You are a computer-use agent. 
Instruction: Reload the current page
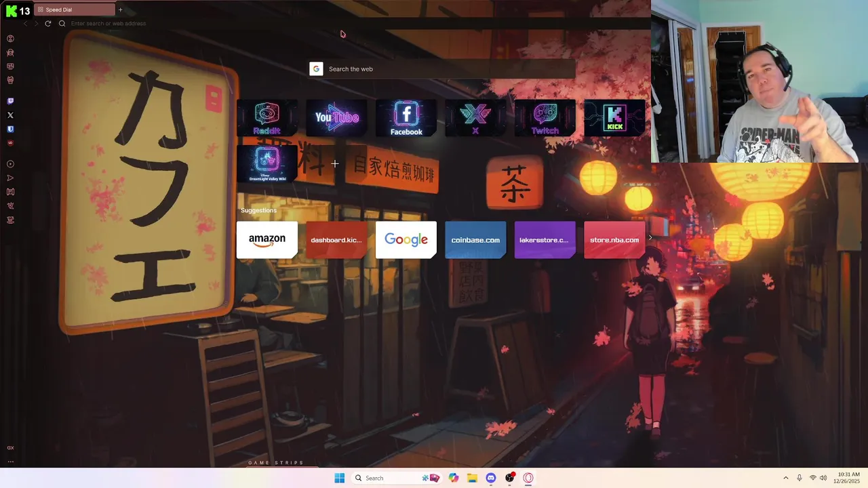[x=47, y=23]
